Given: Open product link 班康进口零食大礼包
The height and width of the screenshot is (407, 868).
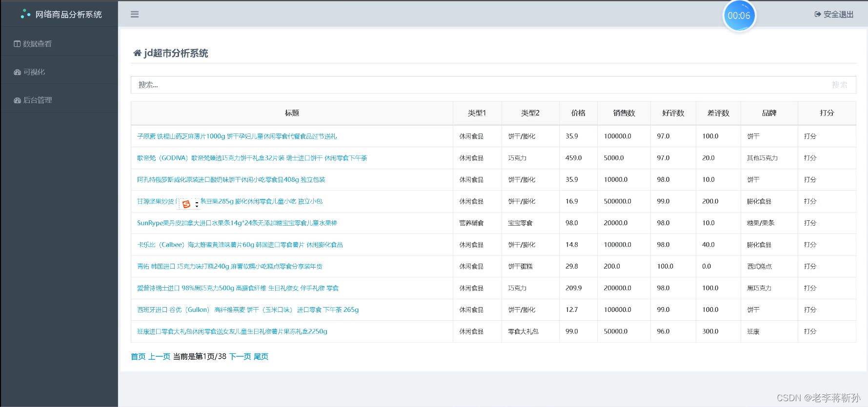Looking at the screenshot, I should (232, 331).
